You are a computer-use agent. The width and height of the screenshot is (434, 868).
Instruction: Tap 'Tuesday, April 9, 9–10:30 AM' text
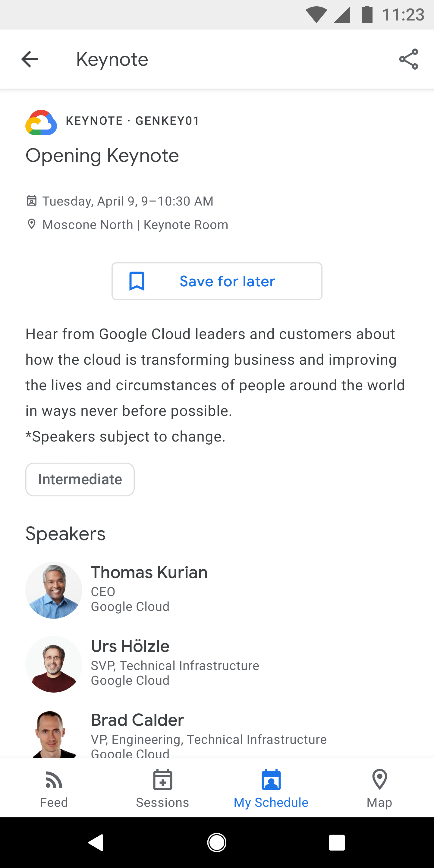tap(128, 201)
